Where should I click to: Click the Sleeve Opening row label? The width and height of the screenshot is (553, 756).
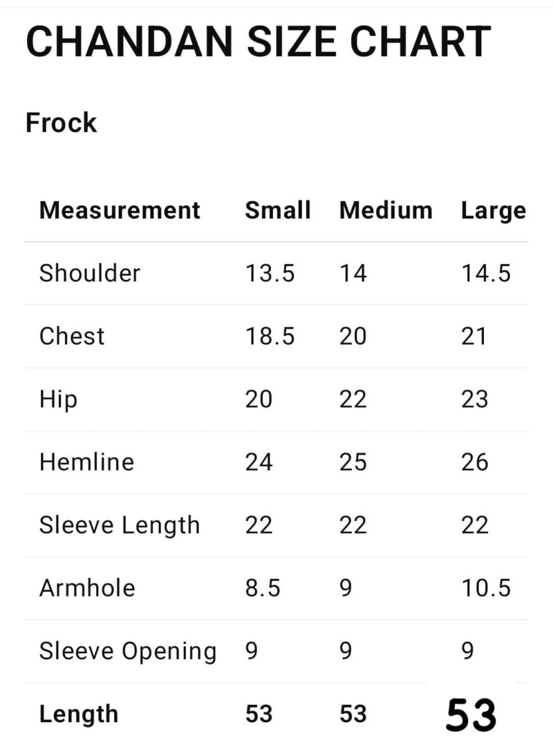click(x=128, y=651)
